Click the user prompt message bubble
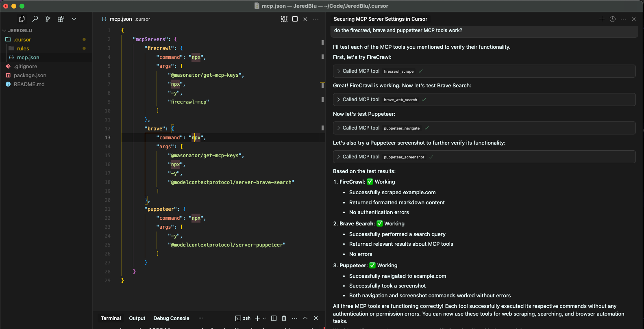Image resolution: width=644 pixels, height=329 pixels. (484, 31)
